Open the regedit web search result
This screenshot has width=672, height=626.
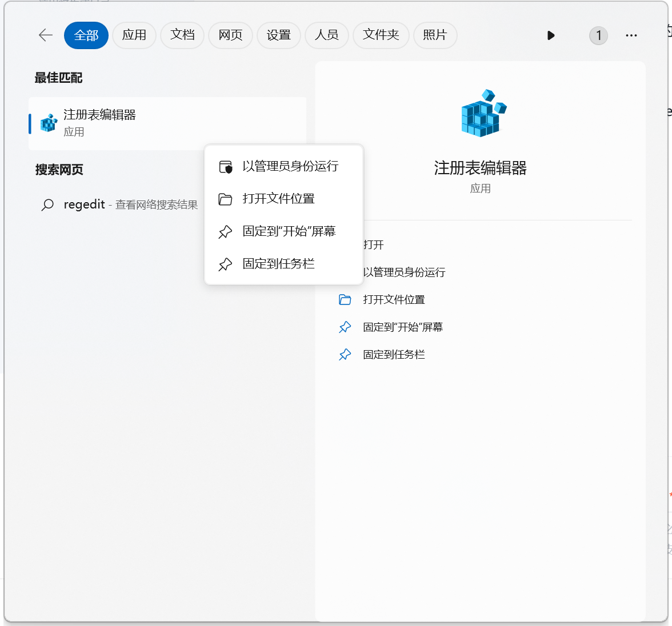click(x=120, y=205)
